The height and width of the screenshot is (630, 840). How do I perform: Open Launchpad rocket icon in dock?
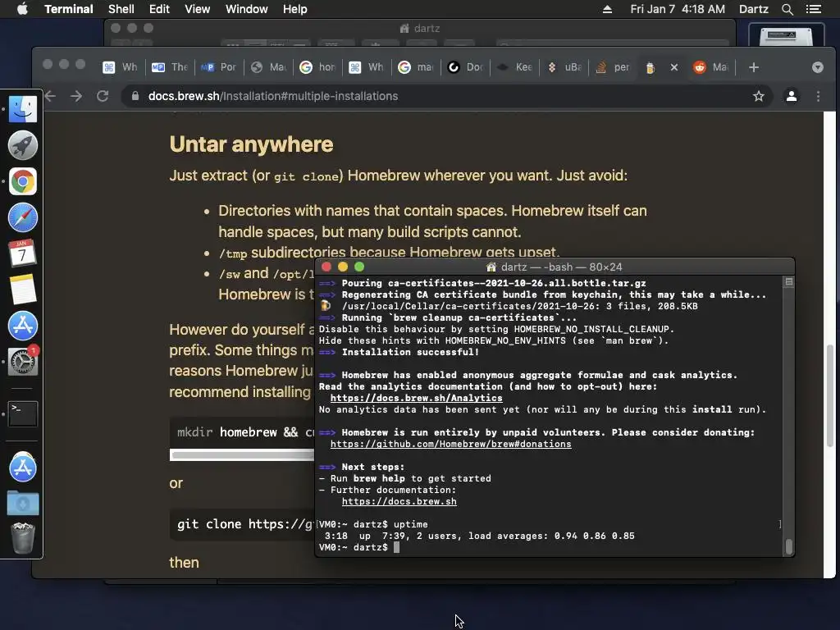pyautogui.click(x=22, y=145)
